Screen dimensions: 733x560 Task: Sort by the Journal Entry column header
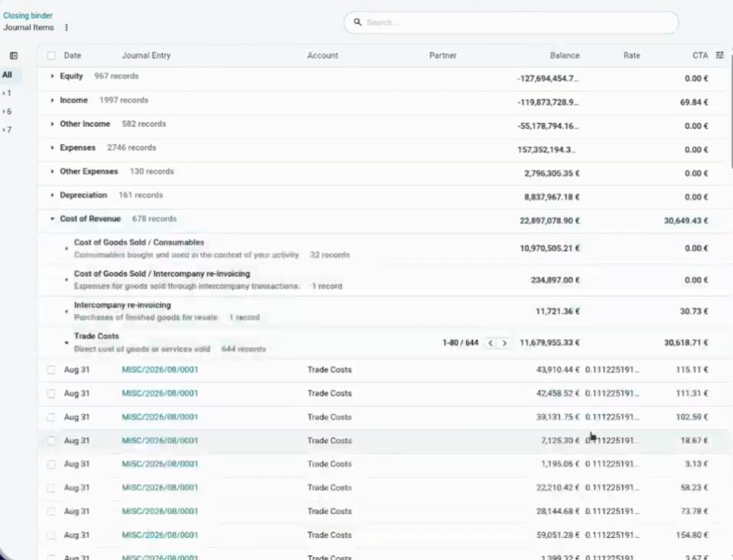(146, 56)
